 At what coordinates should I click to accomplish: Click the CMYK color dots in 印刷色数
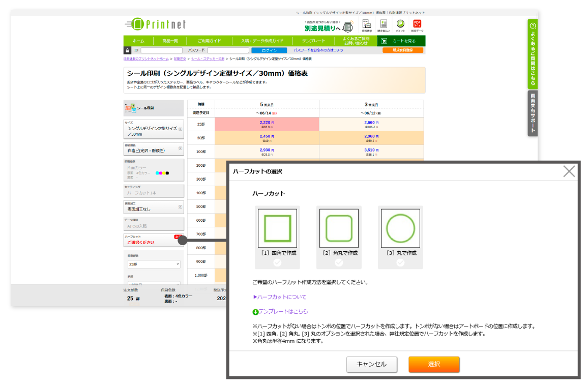tap(162, 173)
